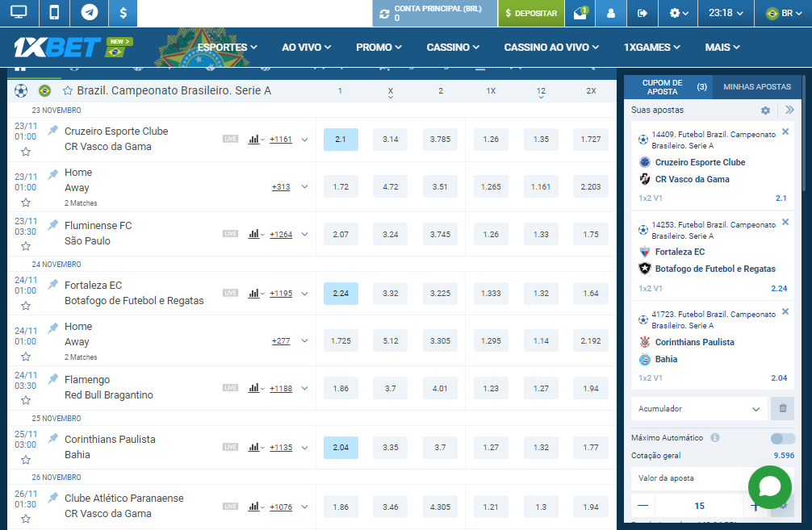Open the 23:18 time zone dropdown
The width and height of the screenshot is (812, 530).
(726, 13)
